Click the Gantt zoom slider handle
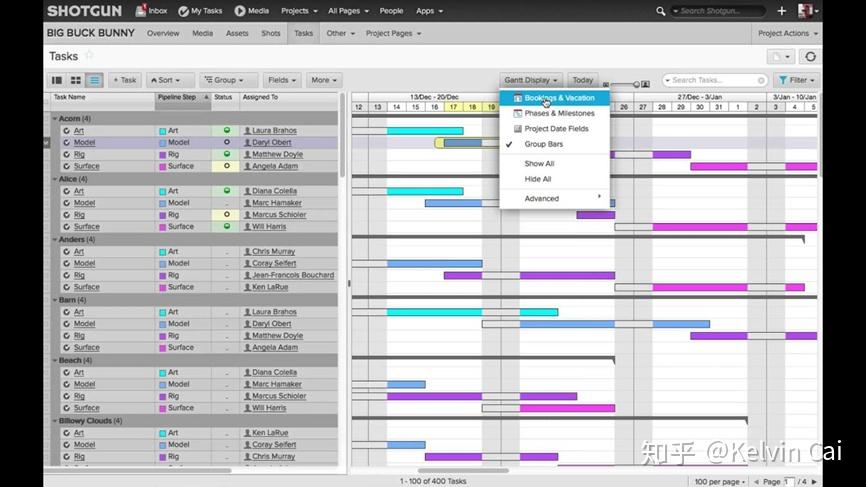 (x=636, y=84)
